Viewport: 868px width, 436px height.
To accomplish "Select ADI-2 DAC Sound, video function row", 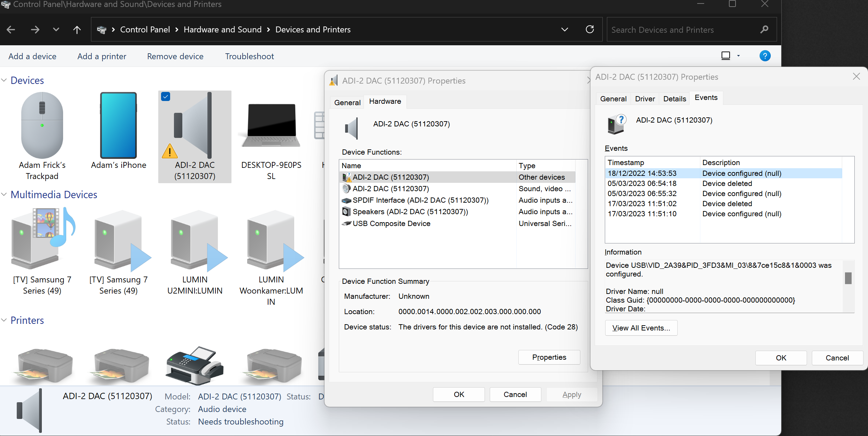I will (457, 189).
